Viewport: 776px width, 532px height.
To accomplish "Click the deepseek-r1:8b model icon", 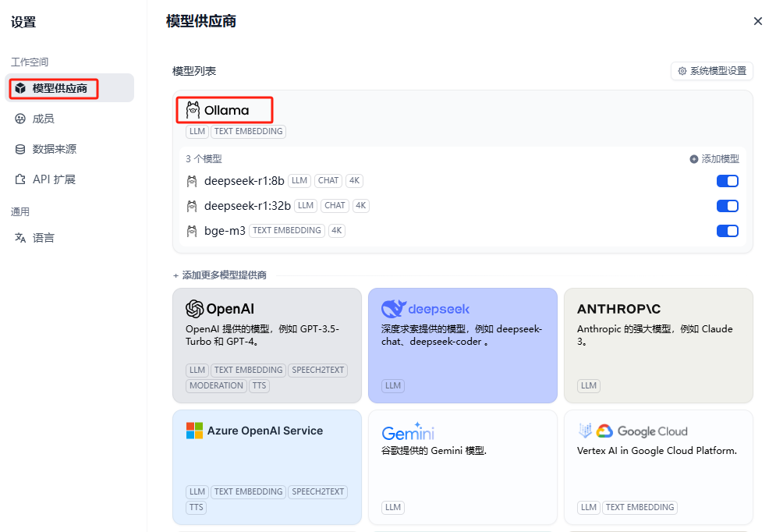I will click(192, 181).
